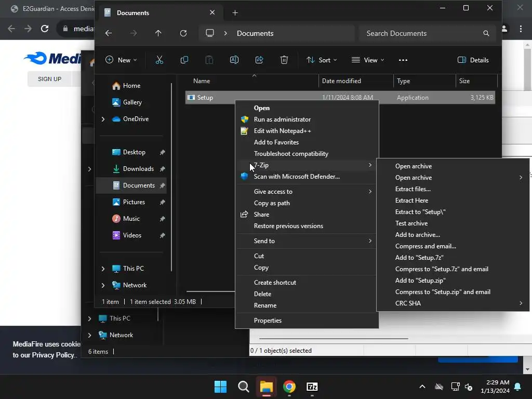This screenshot has width=532, height=399.
Task: Click the Paste clipboard icon in toolbar
Action: click(x=209, y=60)
